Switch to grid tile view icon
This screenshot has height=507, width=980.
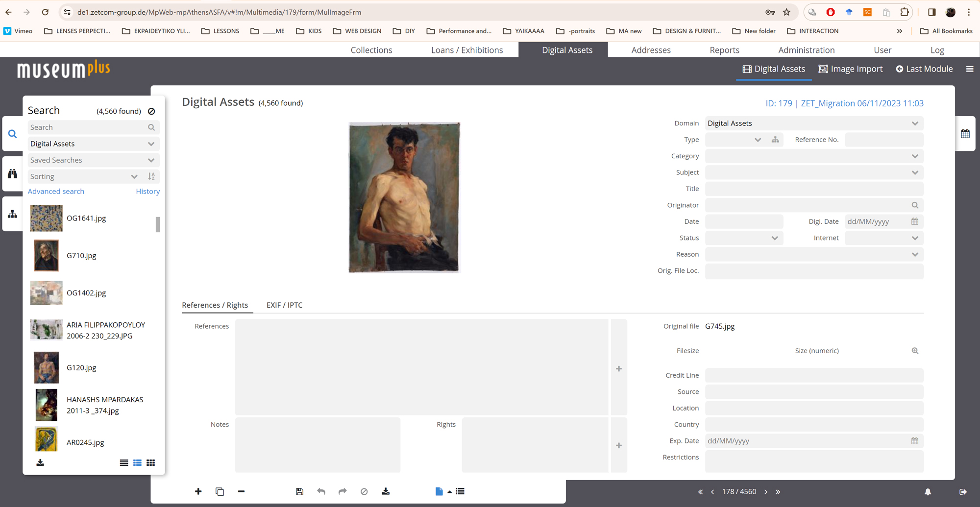click(x=151, y=462)
